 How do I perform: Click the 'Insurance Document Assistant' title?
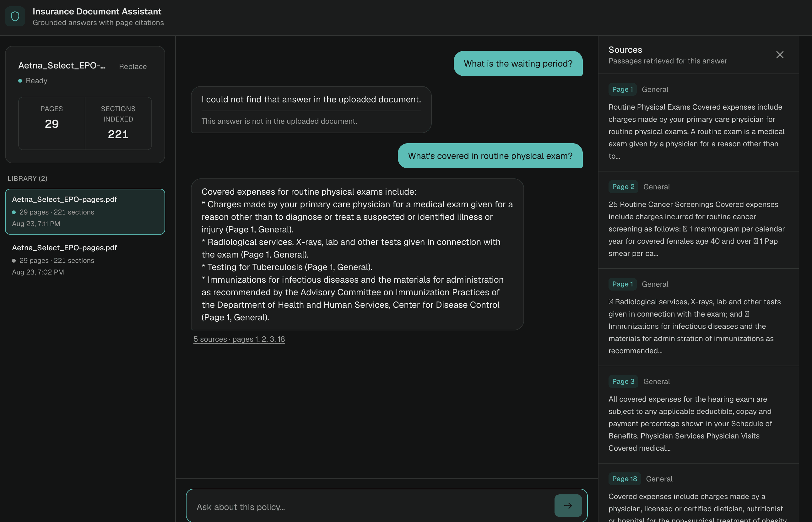pos(97,11)
